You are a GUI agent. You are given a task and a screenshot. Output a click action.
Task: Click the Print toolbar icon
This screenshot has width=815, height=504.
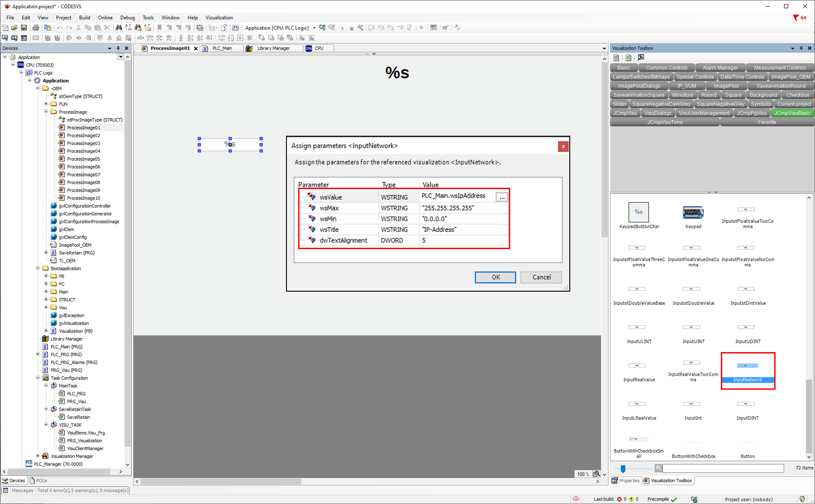tap(36, 28)
